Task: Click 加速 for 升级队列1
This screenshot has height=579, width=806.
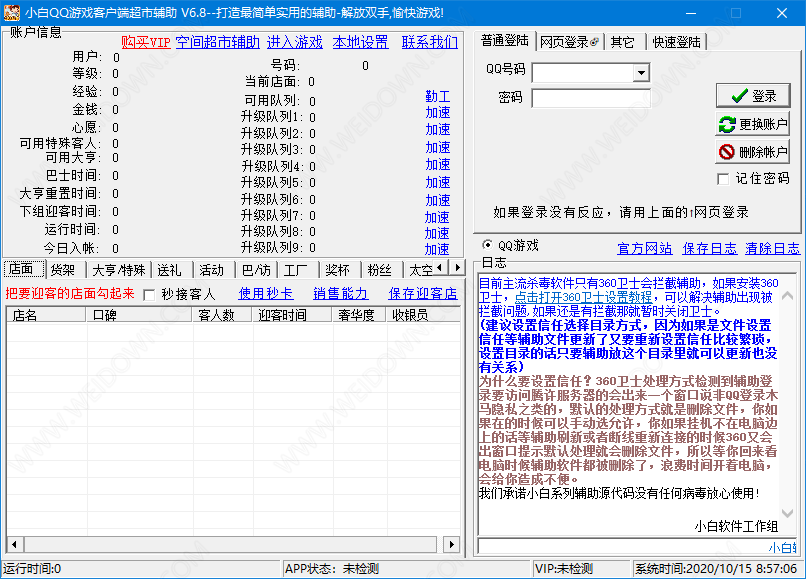Action: tap(438, 112)
